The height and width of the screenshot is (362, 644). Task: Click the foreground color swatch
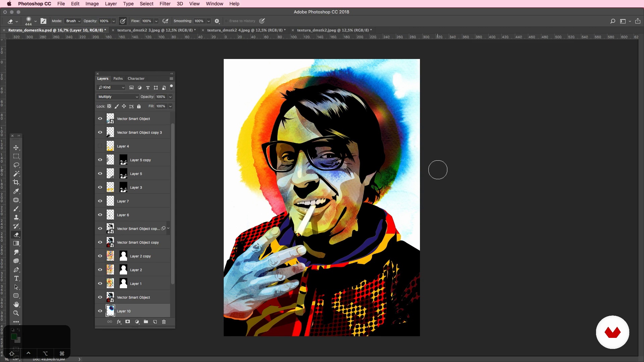(x=14, y=337)
